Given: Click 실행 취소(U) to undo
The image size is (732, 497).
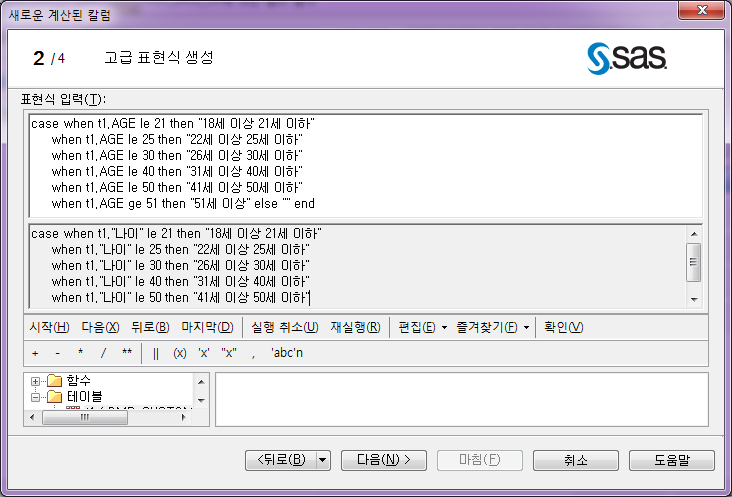Looking at the screenshot, I should pyautogui.click(x=285, y=327).
